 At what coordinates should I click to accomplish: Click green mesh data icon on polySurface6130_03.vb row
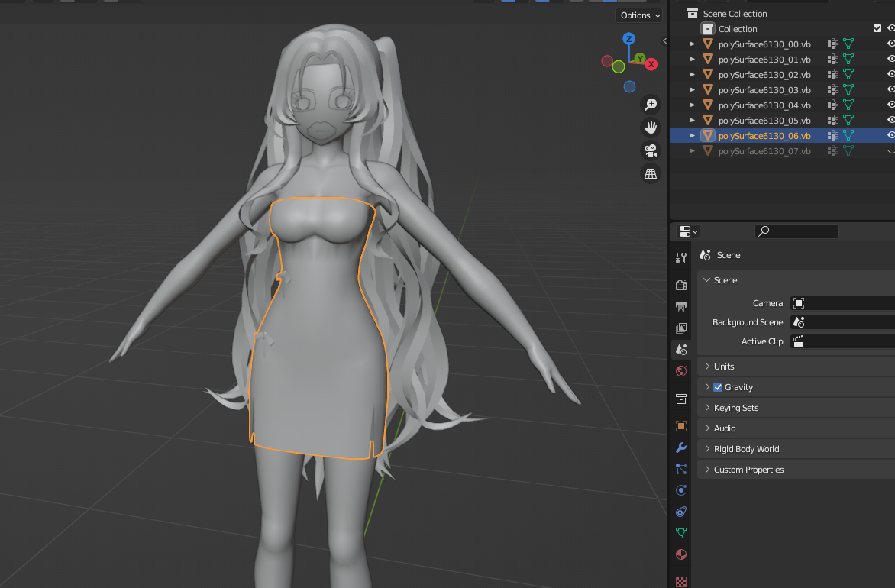(848, 90)
